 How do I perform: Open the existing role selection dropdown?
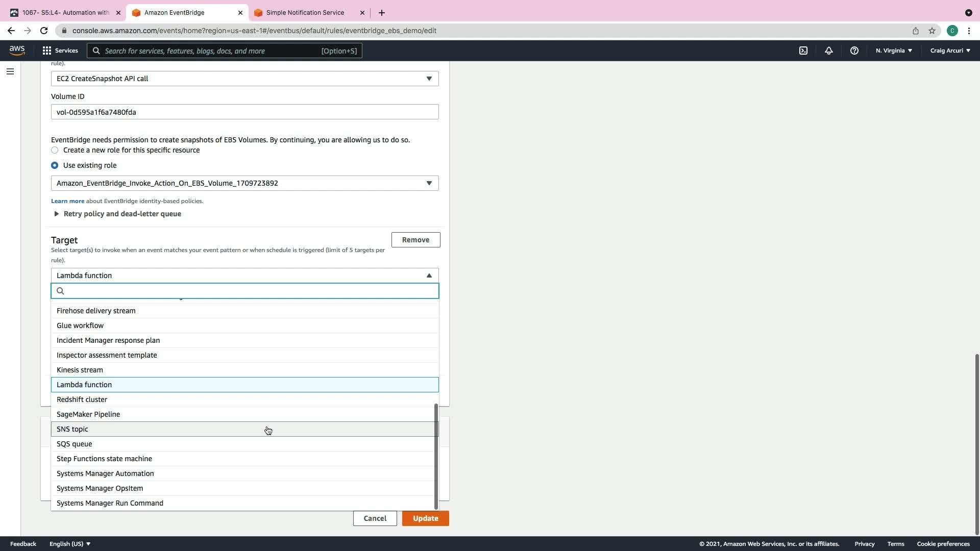244,183
